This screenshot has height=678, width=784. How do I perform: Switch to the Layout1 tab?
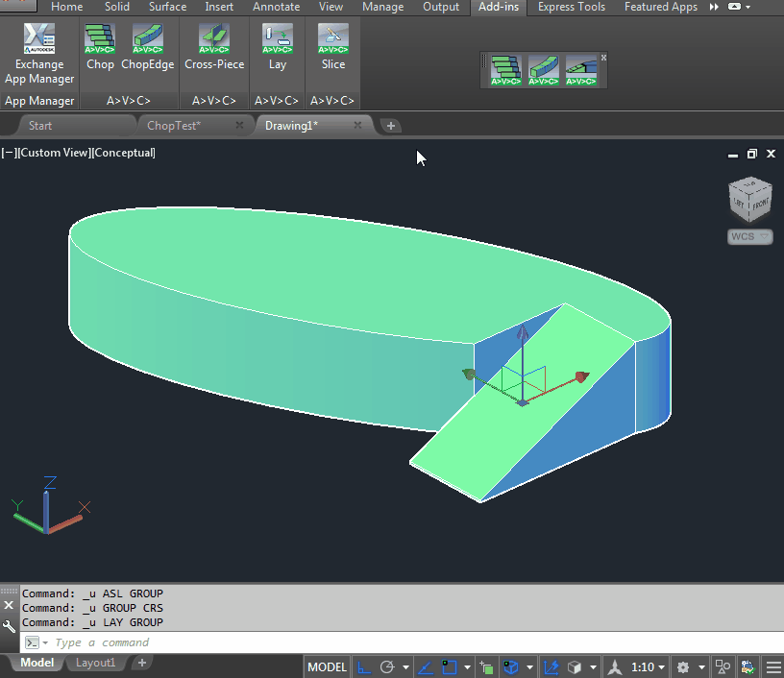pos(95,663)
